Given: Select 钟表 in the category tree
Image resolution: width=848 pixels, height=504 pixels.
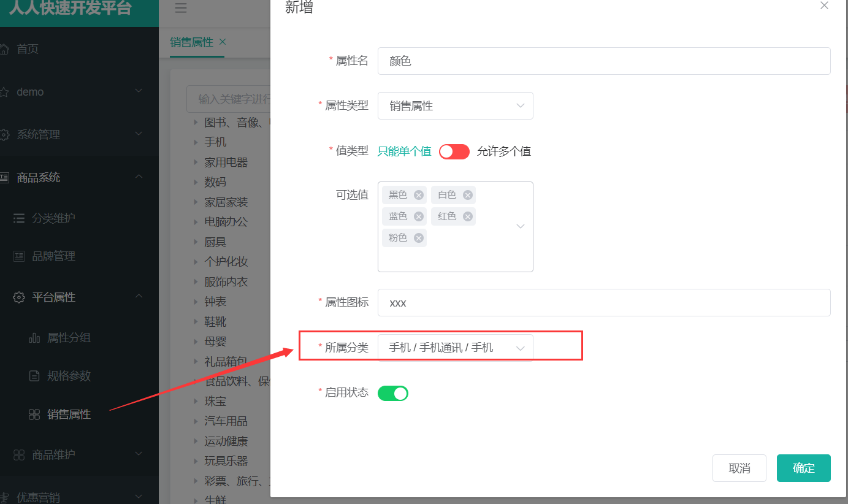Looking at the screenshot, I should tap(215, 302).
